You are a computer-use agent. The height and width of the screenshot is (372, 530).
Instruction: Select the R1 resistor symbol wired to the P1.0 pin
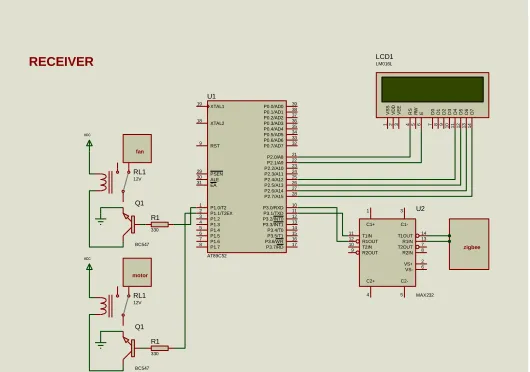(160, 224)
